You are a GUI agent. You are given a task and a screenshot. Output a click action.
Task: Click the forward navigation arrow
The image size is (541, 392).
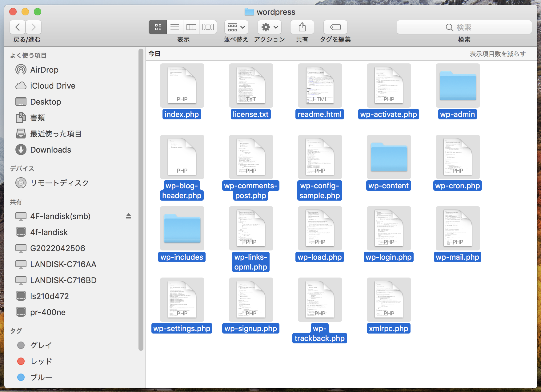point(34,27)
